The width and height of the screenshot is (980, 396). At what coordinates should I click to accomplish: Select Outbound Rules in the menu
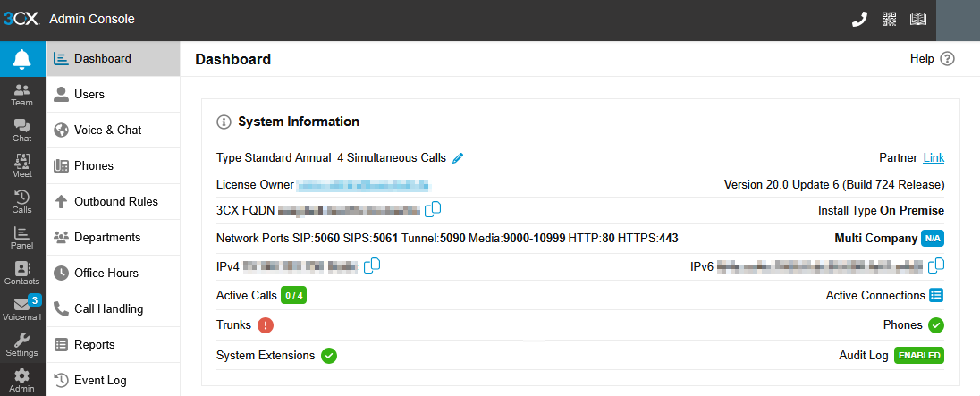click(114, 202)
